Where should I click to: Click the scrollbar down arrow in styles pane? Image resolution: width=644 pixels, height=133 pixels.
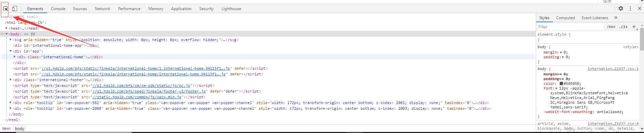point(642,129)
